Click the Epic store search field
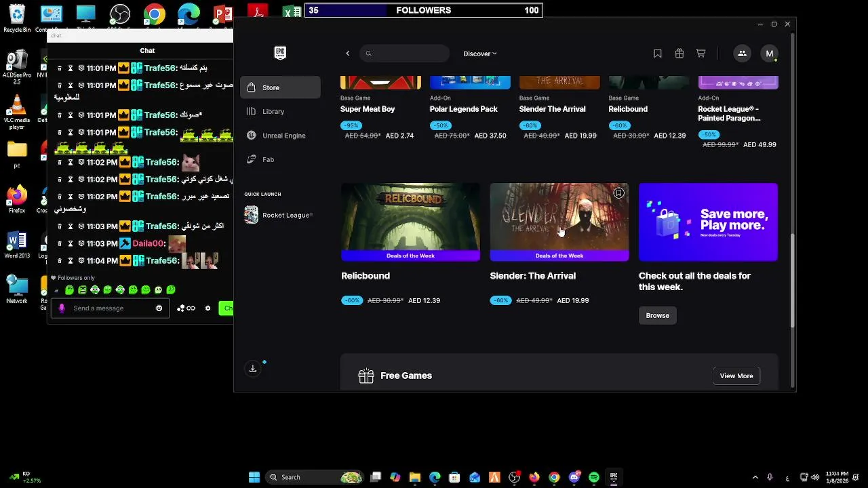 (x=404, y=54)
